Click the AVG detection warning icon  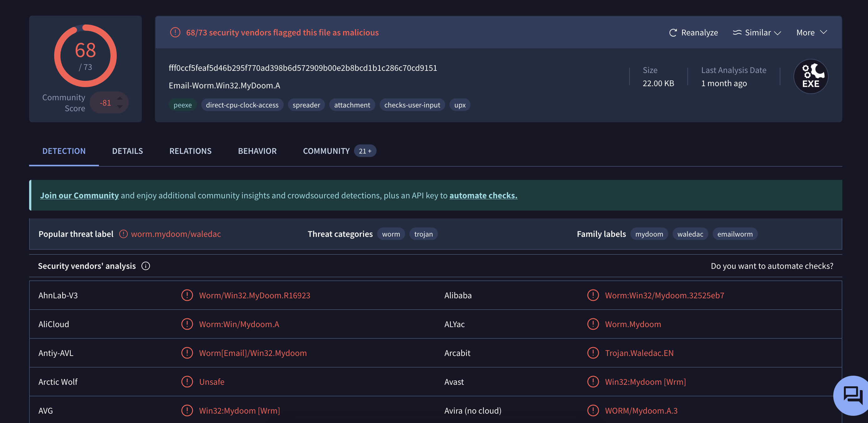point(187,410)
